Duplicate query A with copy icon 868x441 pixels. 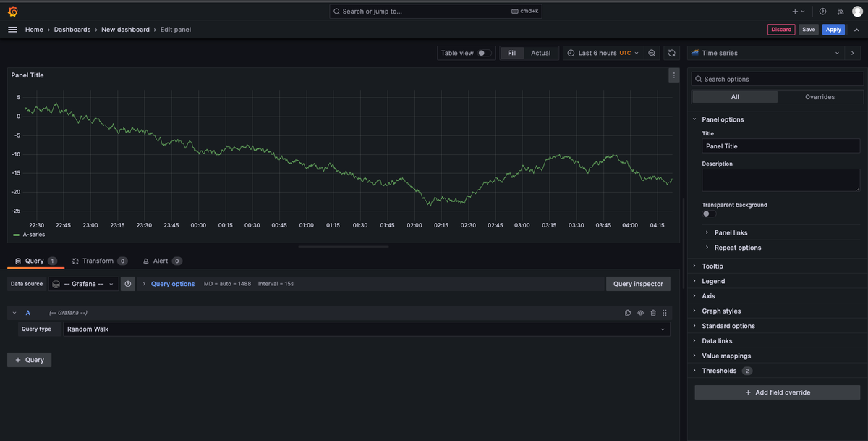(628, 313)
